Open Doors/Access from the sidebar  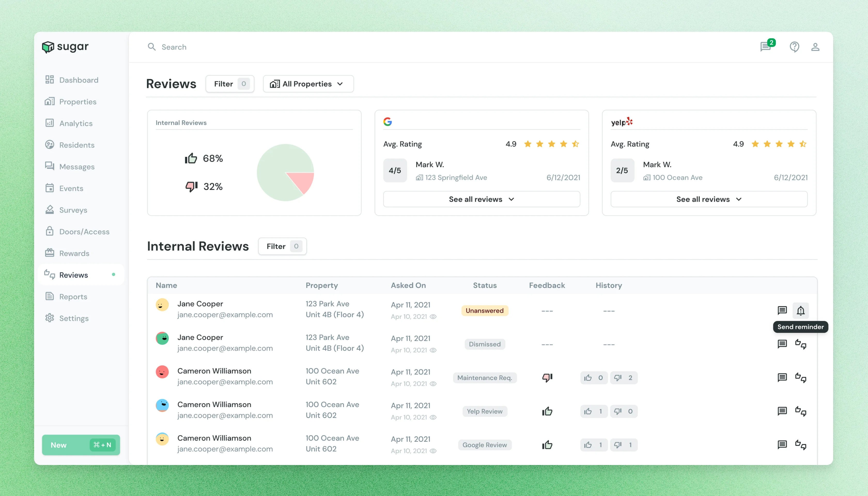[x=84, y=232]
